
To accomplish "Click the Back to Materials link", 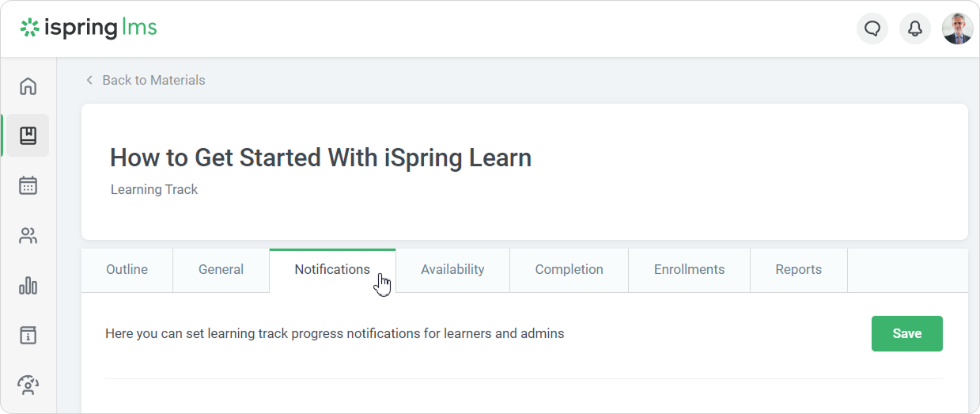I will [x=153, y=80].
